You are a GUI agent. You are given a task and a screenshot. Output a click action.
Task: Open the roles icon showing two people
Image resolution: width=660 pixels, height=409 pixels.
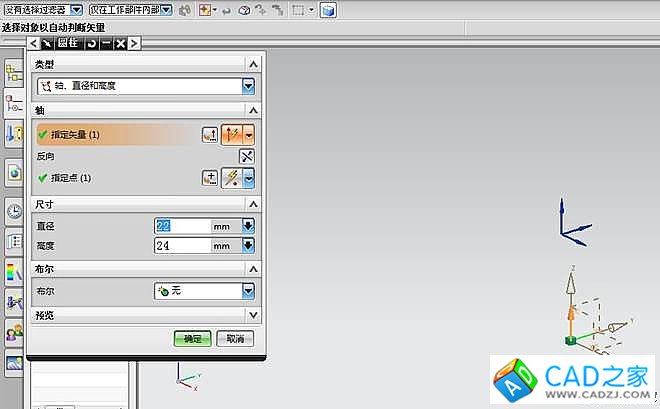tap(14, 333)
